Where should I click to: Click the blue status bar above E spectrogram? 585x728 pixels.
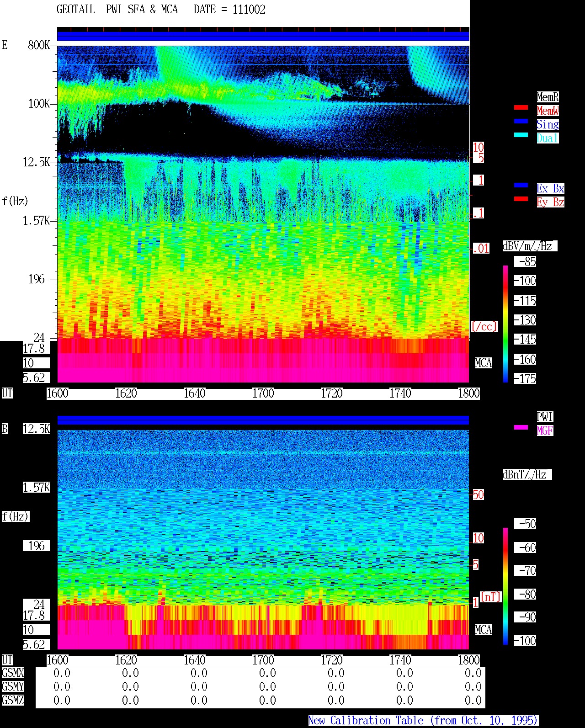263,36
